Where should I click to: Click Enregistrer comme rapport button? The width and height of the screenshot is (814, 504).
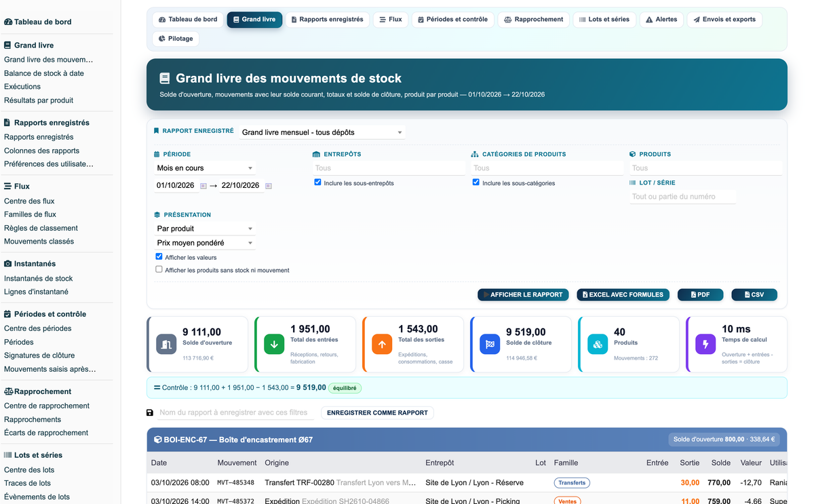pos(377,412)
